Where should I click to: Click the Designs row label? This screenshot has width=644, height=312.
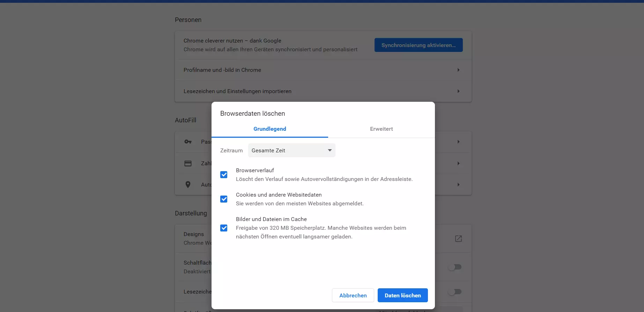[194, 234]
